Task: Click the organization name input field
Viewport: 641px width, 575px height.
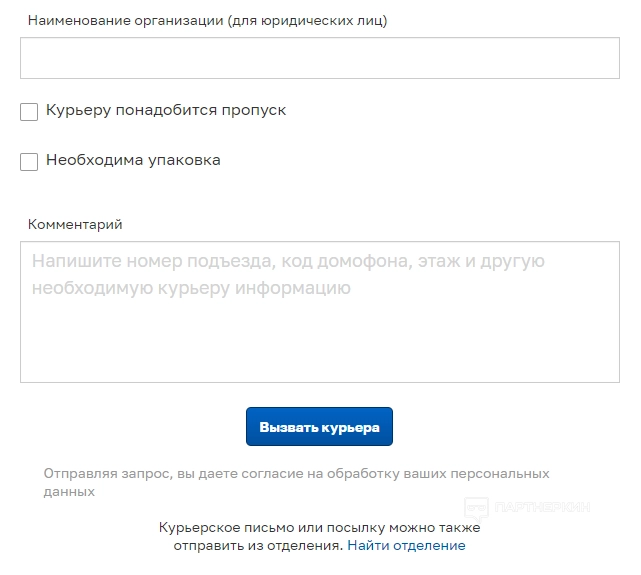Action: [x=320, y=58]
